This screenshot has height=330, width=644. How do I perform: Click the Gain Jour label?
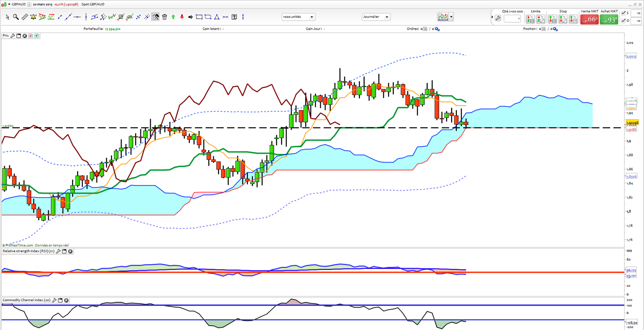pos(314,29)
